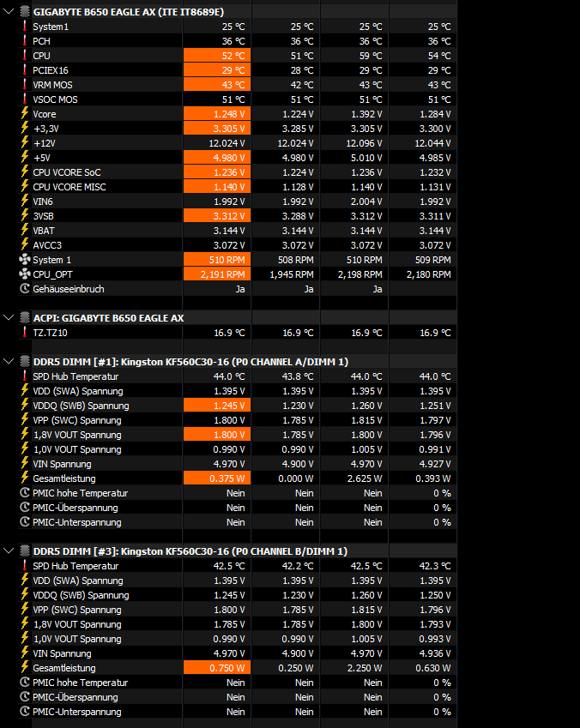Click +12V maximum value 12.096 V
The width and height of the screenshot is (580, 728).
tap(364, 143)
